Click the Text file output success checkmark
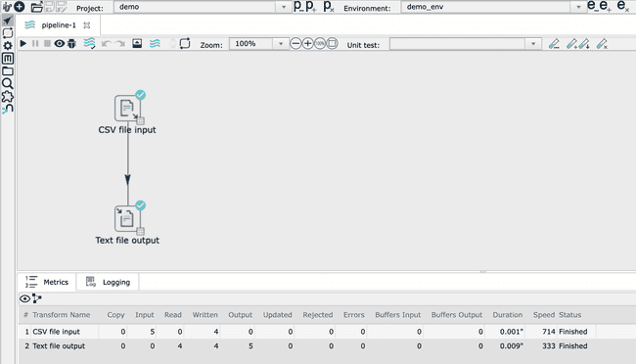 click(140, 205)
